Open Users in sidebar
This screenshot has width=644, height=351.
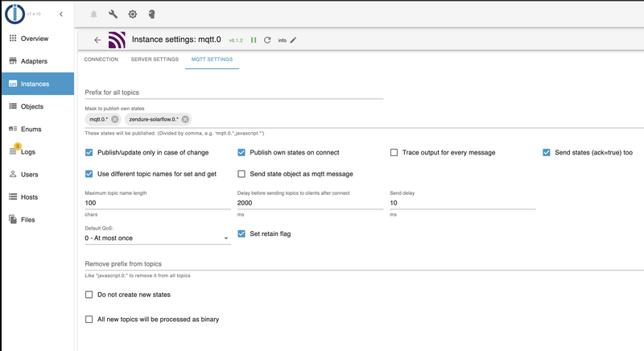point(38,175)
